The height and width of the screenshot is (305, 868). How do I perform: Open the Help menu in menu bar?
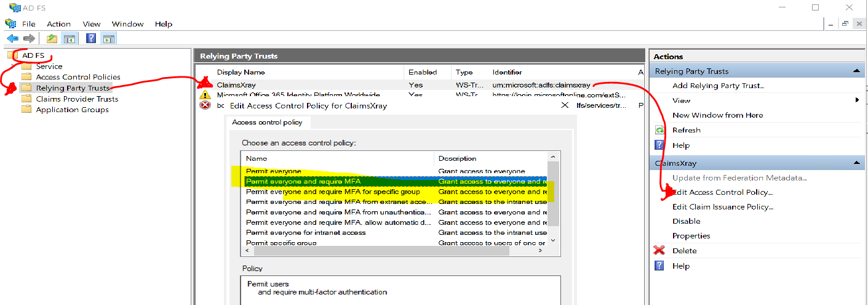click(164, 23)
